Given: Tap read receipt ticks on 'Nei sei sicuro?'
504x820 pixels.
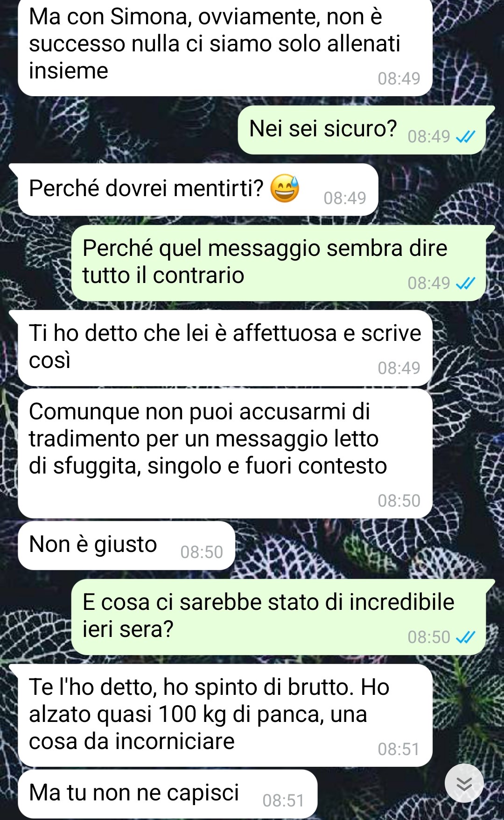Looking at the screenshot, I should (x=465, y=136).
